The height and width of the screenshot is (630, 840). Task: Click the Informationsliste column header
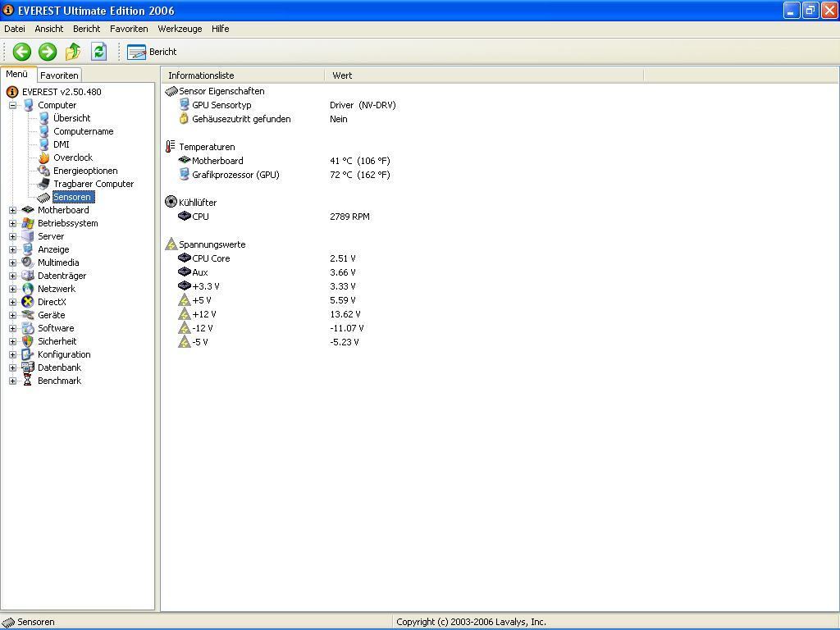243,75
